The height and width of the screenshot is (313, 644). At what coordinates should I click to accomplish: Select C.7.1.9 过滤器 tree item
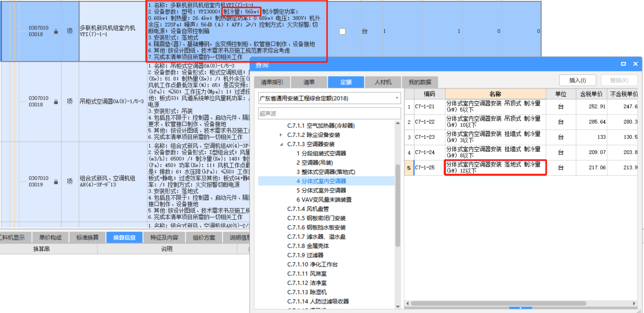(305, 255)
